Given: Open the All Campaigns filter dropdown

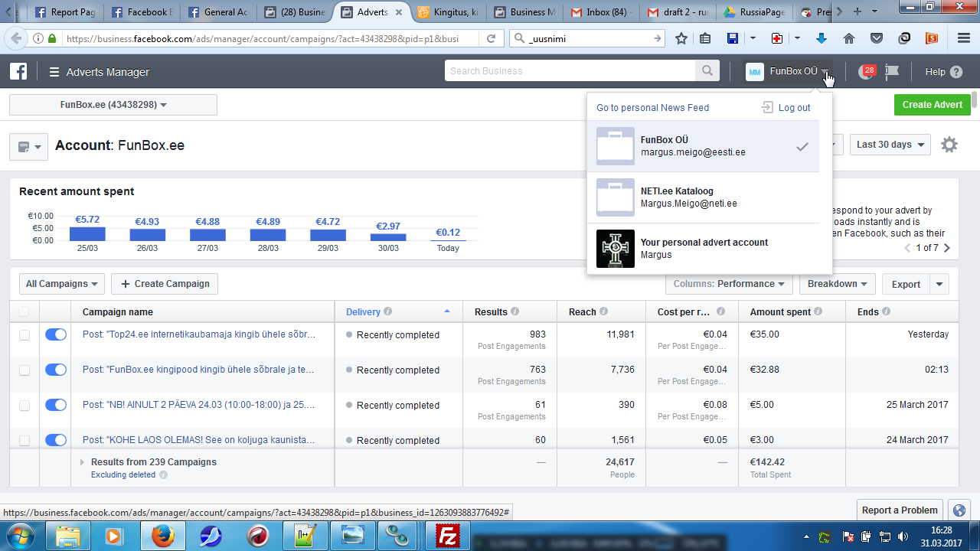Looking at the screenshot, I should 62,284.
